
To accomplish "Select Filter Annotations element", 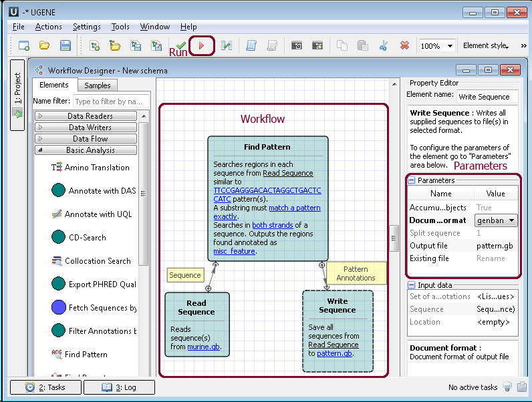I will tap(94, 331).
